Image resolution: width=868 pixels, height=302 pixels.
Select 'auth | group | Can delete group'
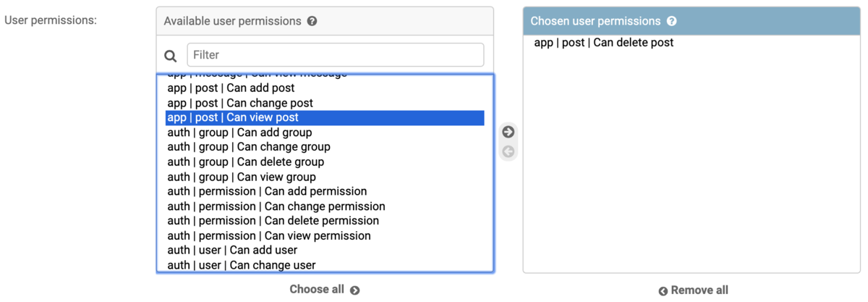point(325,162)
